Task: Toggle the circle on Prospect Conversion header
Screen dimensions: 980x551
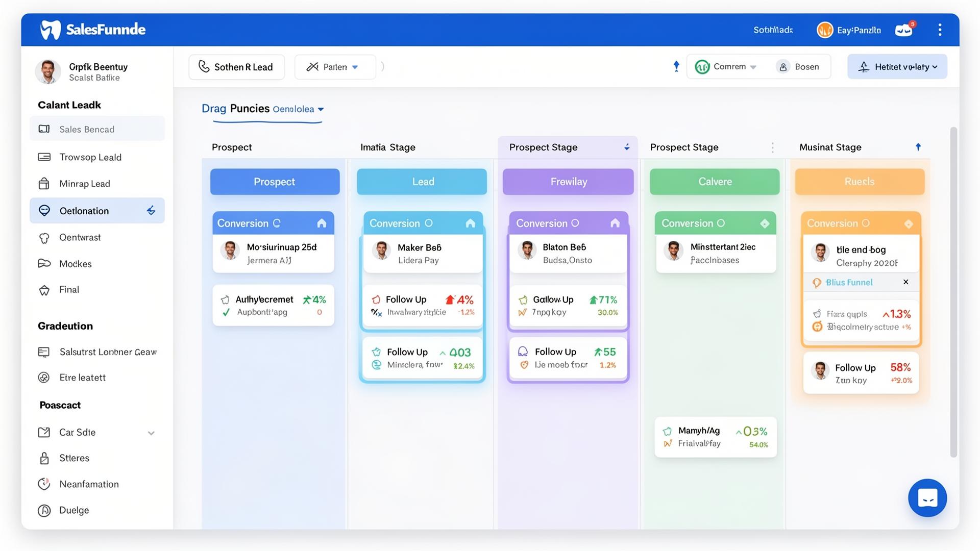Action: (x=277, y=223)
